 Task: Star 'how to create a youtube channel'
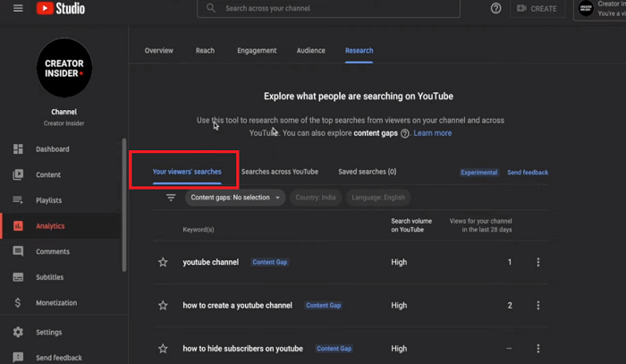click(x=163, y=306)
